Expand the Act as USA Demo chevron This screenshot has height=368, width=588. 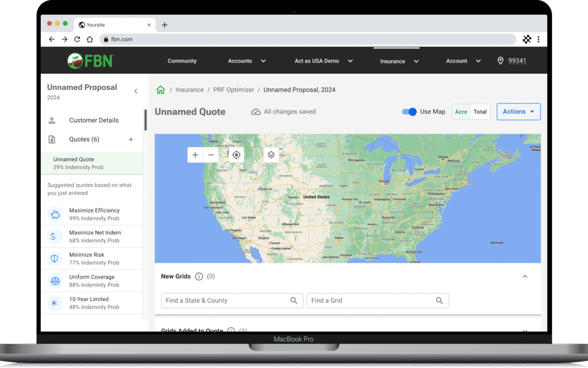350,61
